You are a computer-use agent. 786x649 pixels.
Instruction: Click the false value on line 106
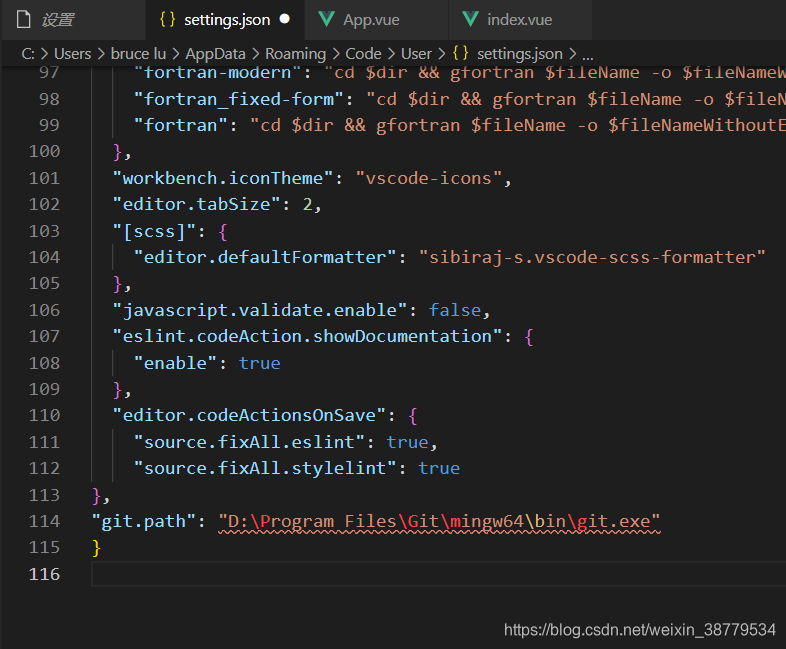pos(455,311)
